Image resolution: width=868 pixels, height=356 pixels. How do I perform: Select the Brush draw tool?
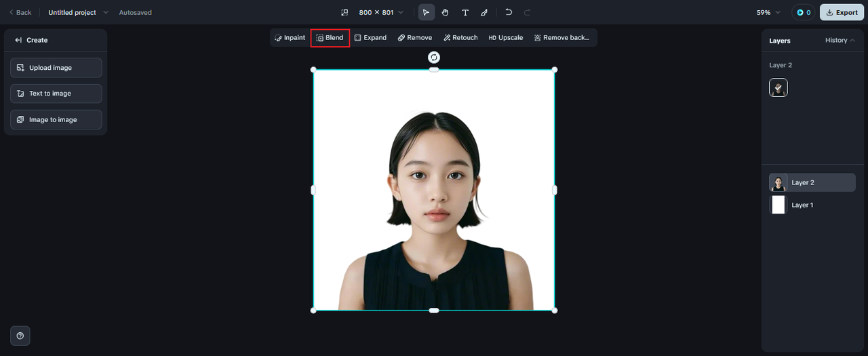click(484, 12)
